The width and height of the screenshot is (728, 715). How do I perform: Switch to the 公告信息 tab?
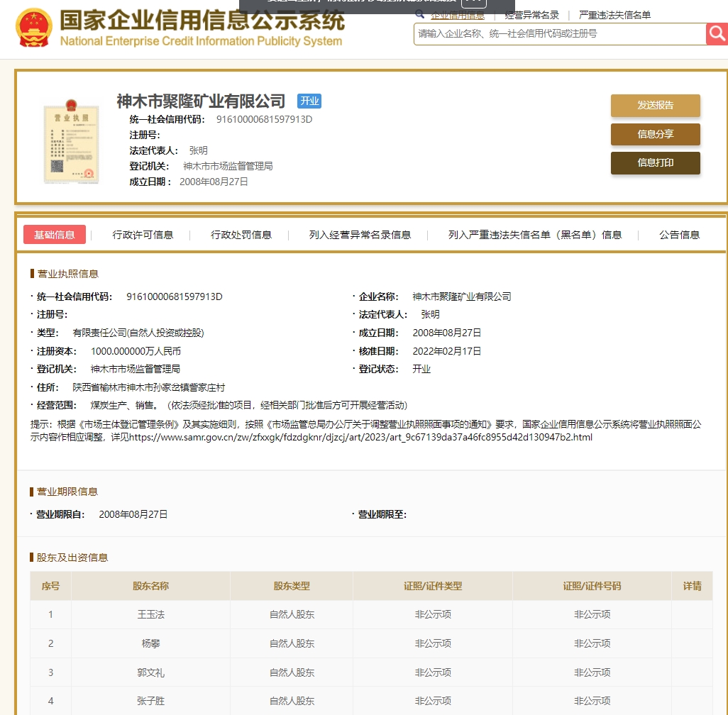(x=679, y=235)
